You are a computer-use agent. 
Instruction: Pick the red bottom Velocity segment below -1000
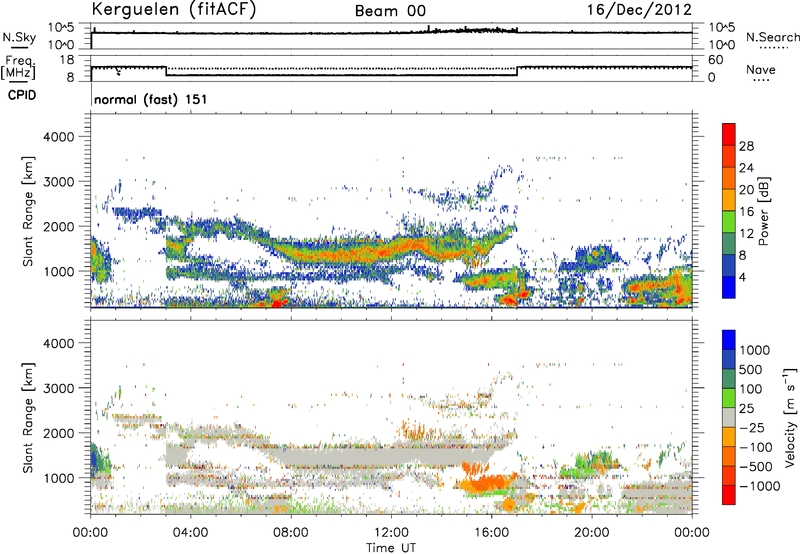[x=729, y=495]
